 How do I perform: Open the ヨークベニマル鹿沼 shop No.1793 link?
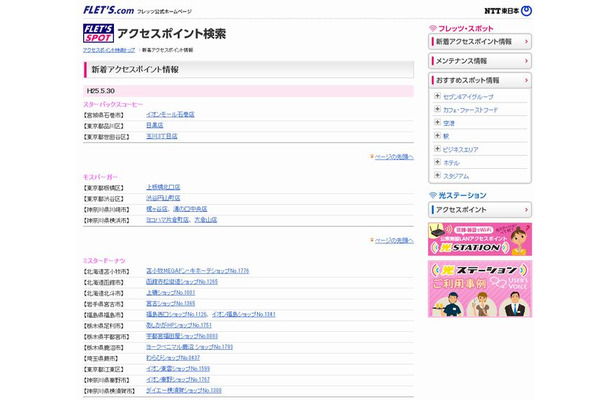point(189,347)
